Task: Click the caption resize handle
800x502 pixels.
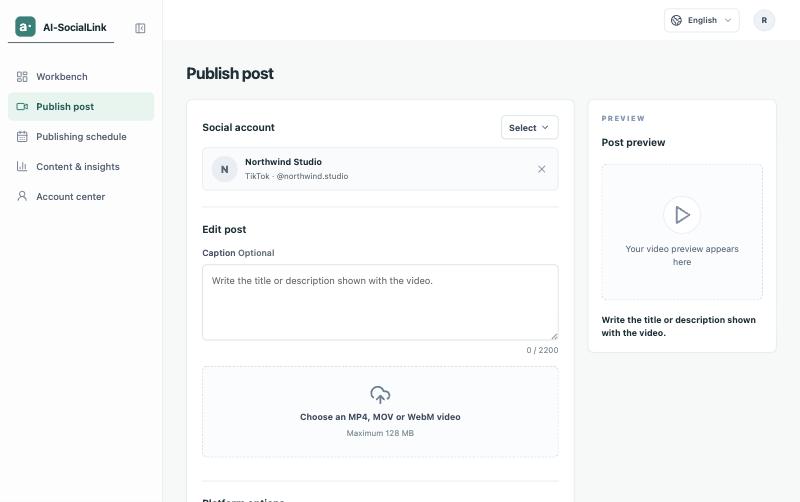Action: [x=554, y=336]
